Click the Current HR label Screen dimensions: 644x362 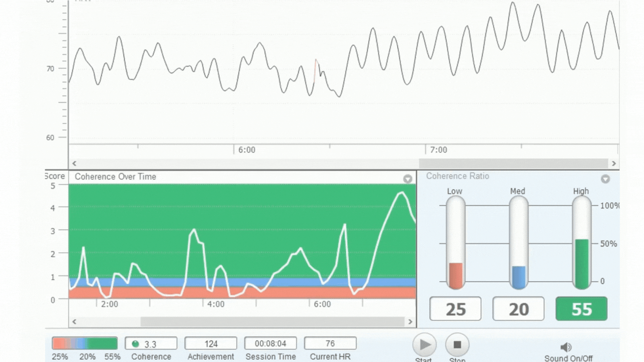[330, 357]
